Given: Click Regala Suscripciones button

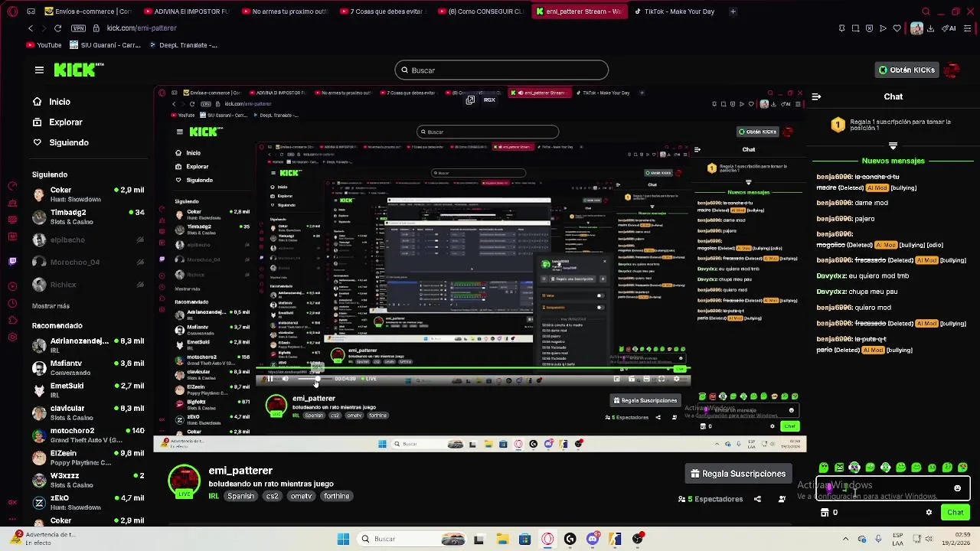Looking at the screenshot, I should (x=738, y=474).
